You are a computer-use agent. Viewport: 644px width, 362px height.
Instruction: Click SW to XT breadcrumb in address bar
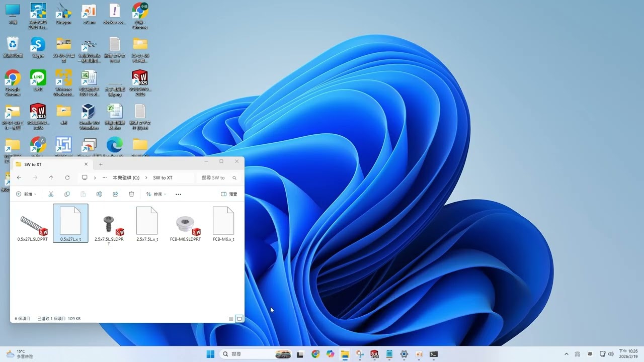[x=163, y=177]
